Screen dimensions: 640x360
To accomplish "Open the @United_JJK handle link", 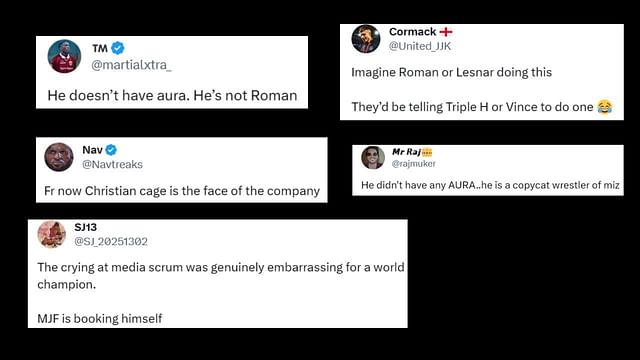I will [x=420, y=46].
